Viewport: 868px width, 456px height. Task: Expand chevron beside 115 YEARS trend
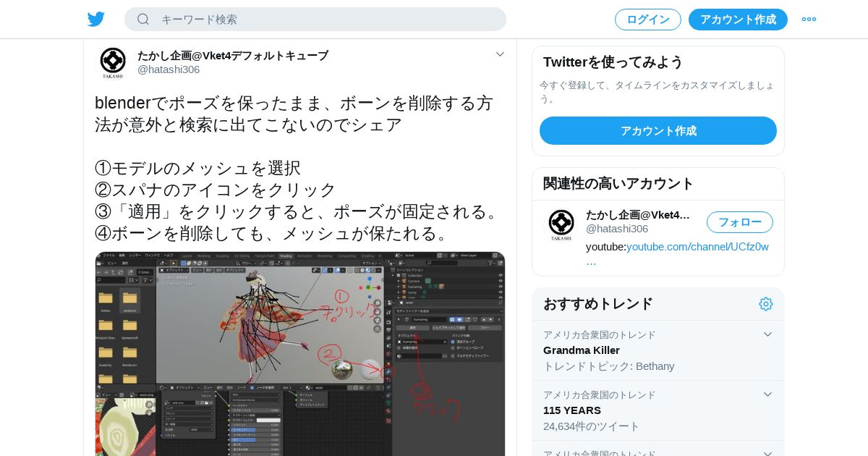point(768,394)
